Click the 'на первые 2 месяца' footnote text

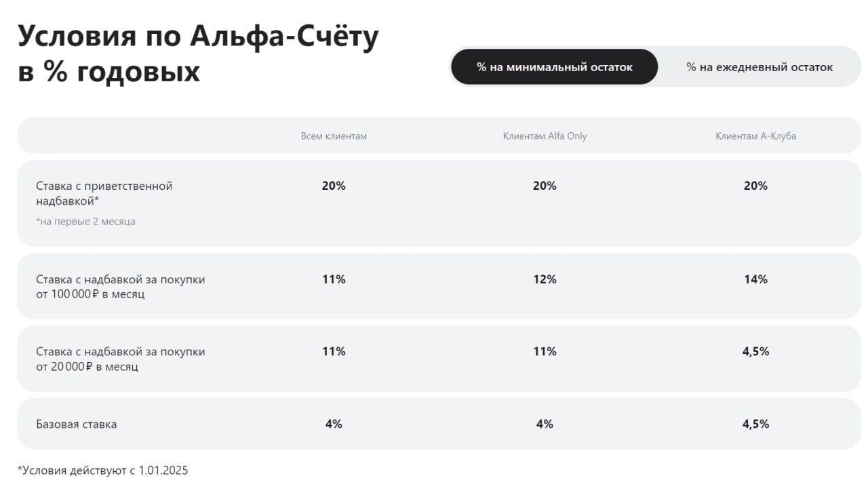click(x=85, y=222)
